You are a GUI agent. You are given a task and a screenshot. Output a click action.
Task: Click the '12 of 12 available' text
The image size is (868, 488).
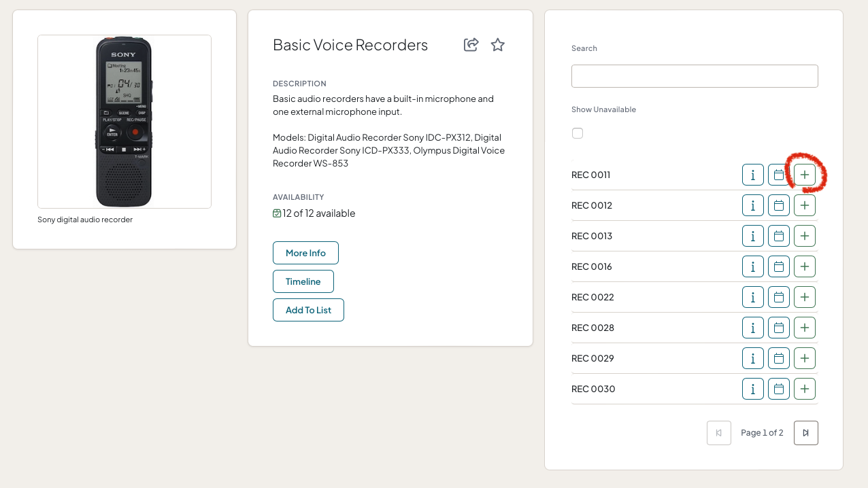point(319,213)
